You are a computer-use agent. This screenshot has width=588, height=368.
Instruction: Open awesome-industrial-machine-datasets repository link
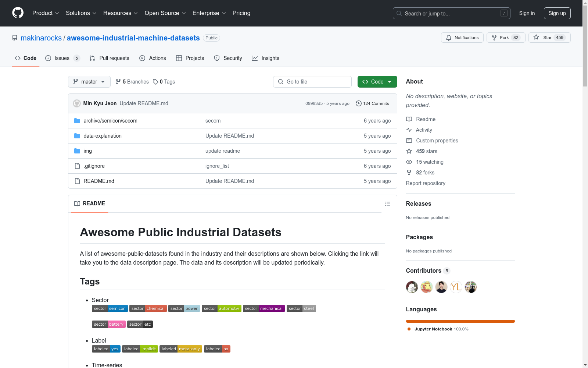(133, 38)
